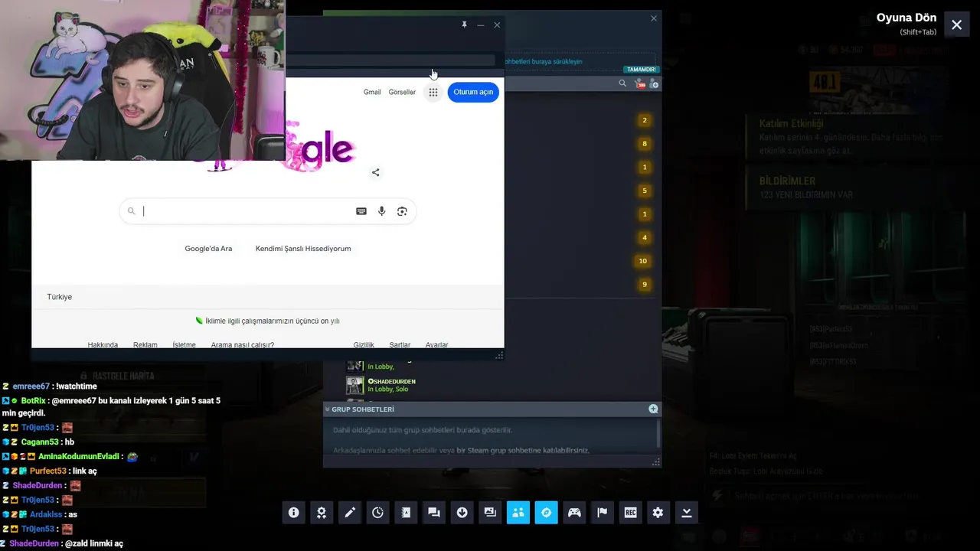The width and height of the screenshot is (980, 551).
Task: Open friend requests icon with 399 badge
Action: tap(640, 83)
